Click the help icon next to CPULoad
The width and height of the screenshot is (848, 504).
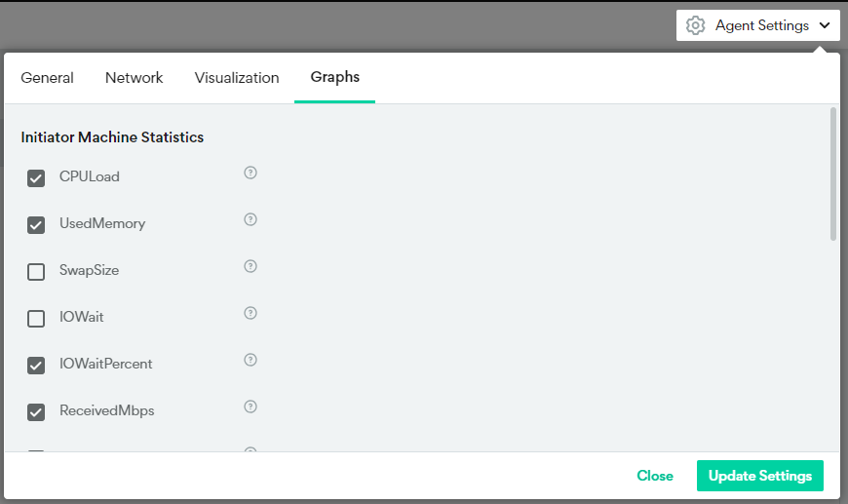pos(251,174)
